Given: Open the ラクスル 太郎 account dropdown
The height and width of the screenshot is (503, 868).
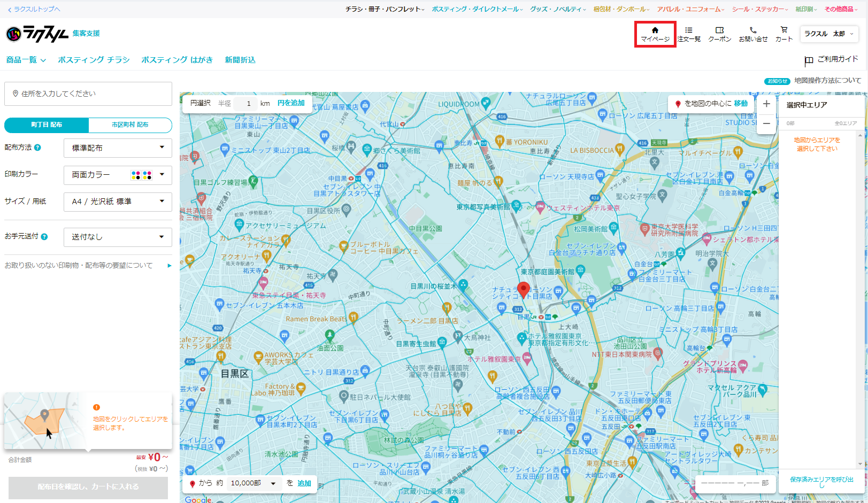Looking at the screenshot, I should point(829,34).
